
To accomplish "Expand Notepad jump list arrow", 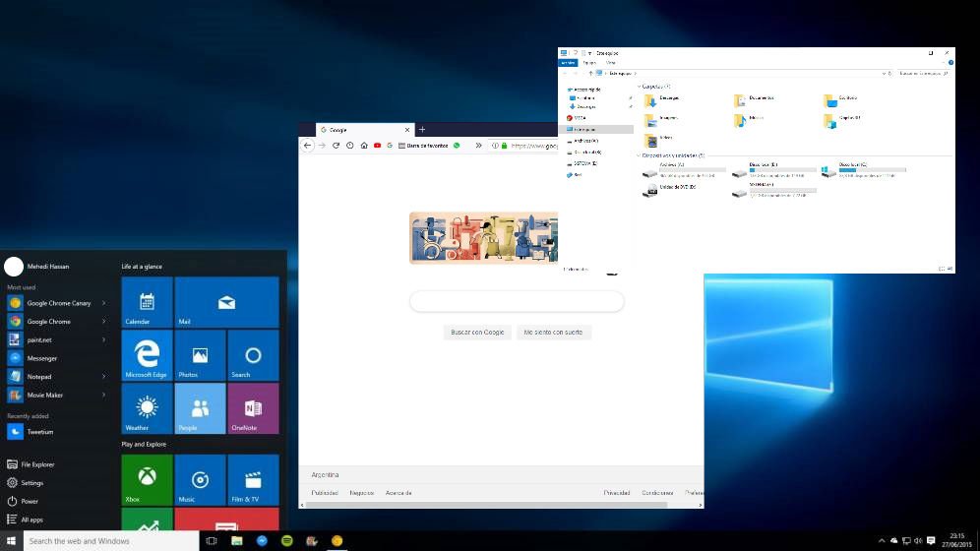I will [104, 377].
